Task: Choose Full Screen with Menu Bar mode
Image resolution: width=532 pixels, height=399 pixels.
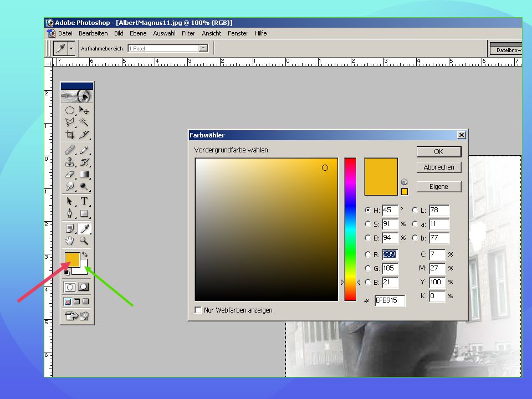Action: [x=77, y=301]
